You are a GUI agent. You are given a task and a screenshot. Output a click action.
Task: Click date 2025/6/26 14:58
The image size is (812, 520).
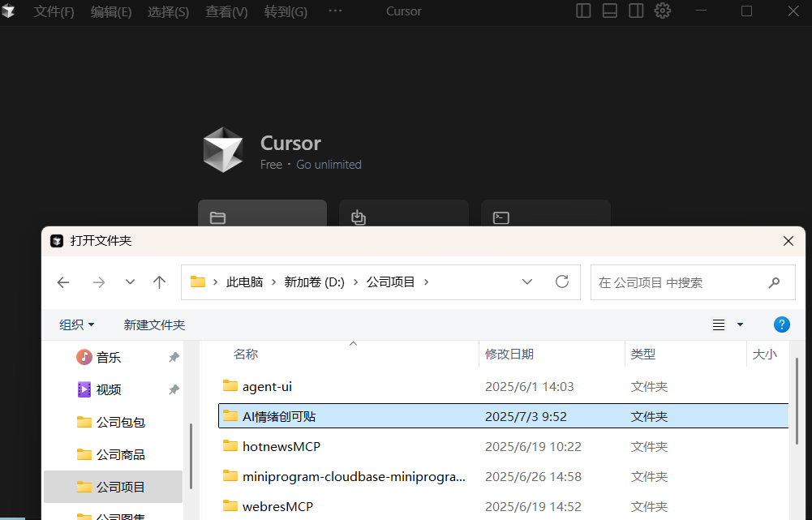coord(533,476)
